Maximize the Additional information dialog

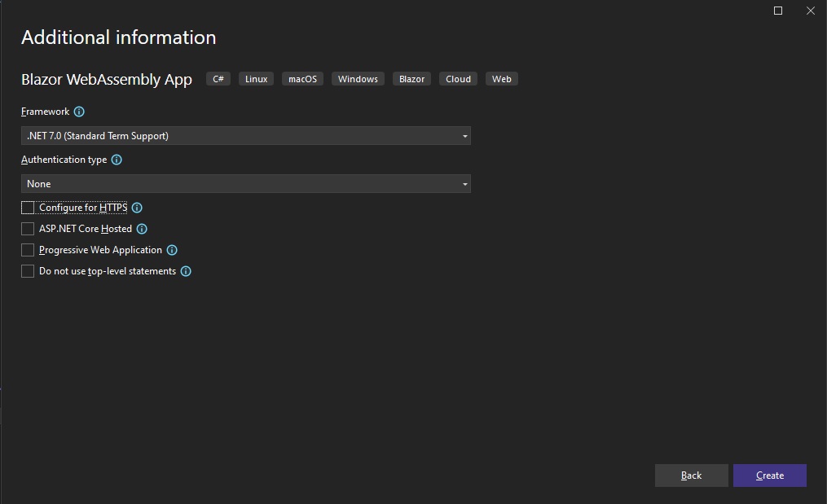778,11
